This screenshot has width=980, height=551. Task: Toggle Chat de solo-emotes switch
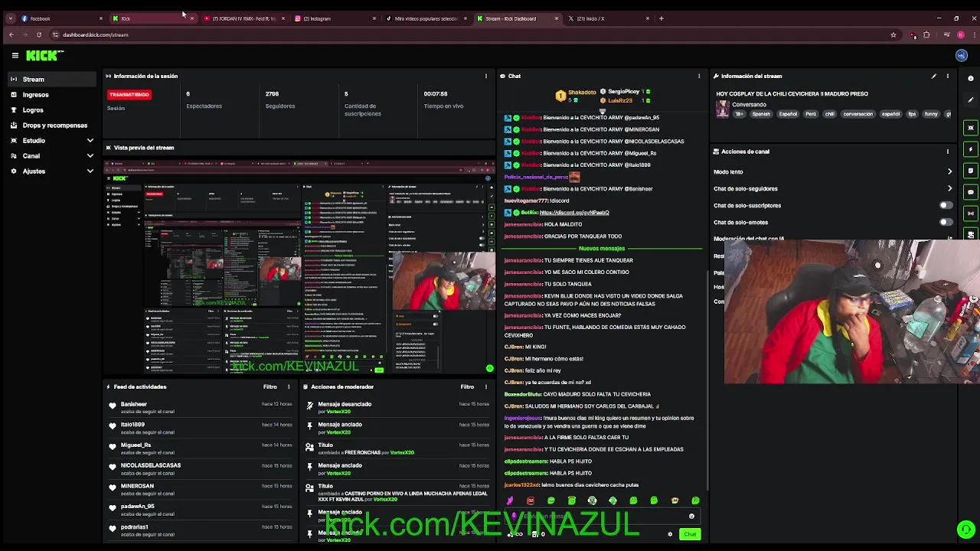pyautogui.click(x=946, y=222)
